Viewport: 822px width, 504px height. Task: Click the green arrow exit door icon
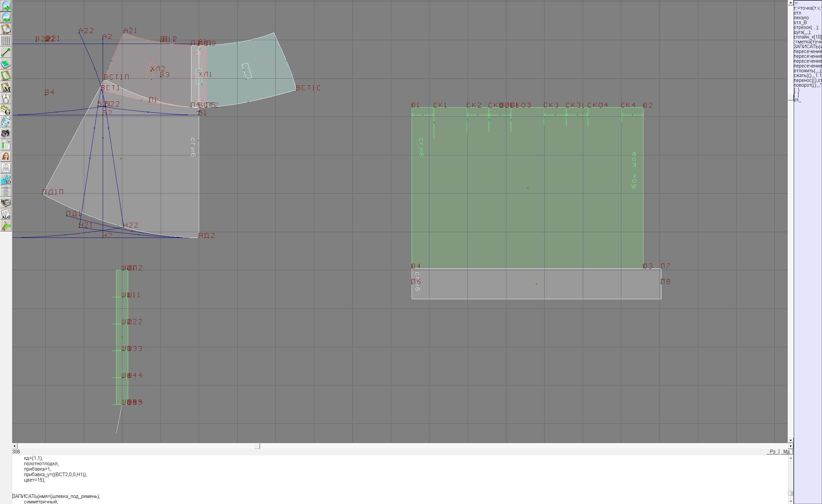6,226
